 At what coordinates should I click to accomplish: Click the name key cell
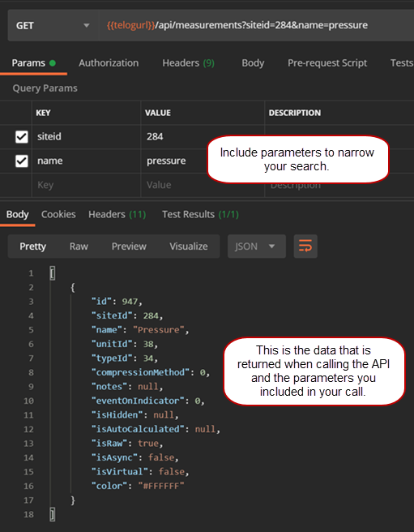click(x=86, y=161)
